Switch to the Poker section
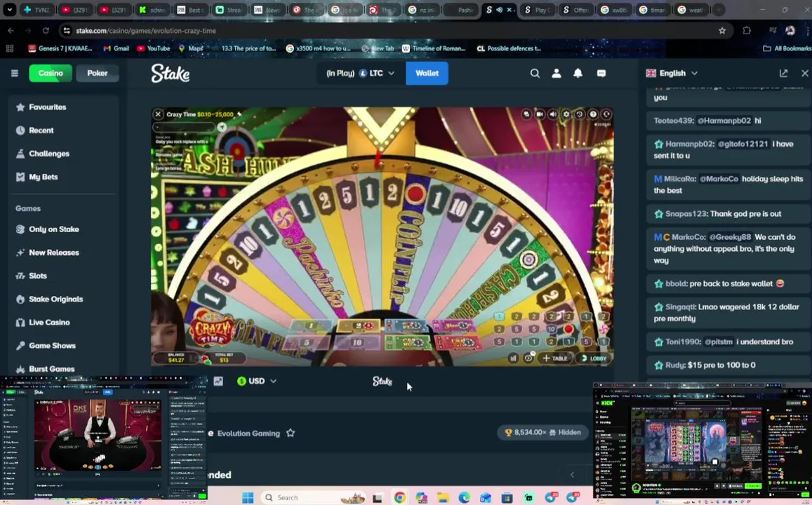The width and height of the screenshot is (812, 505). tap(98, 73)
